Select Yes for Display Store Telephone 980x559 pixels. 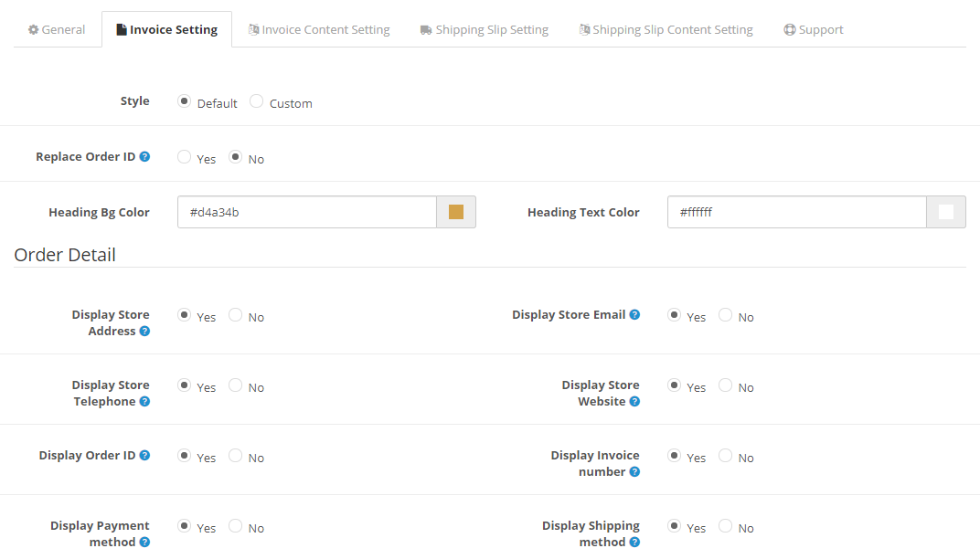[184, 385]
